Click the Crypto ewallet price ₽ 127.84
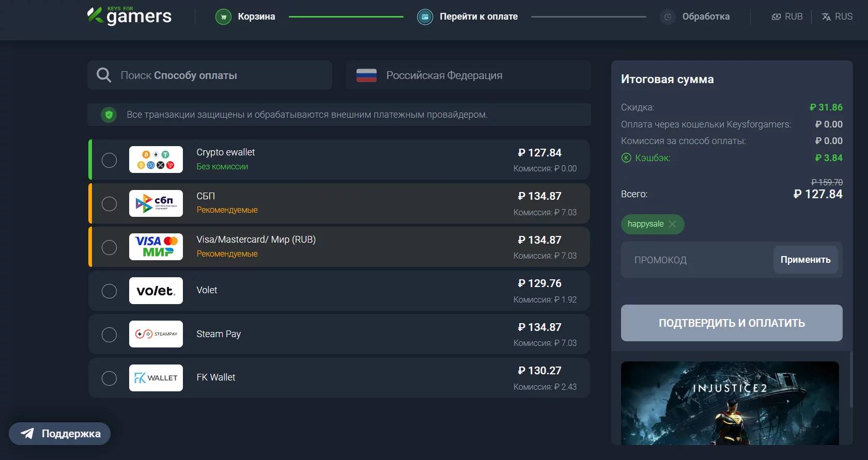868x460 pixels. tap(539, 153)
